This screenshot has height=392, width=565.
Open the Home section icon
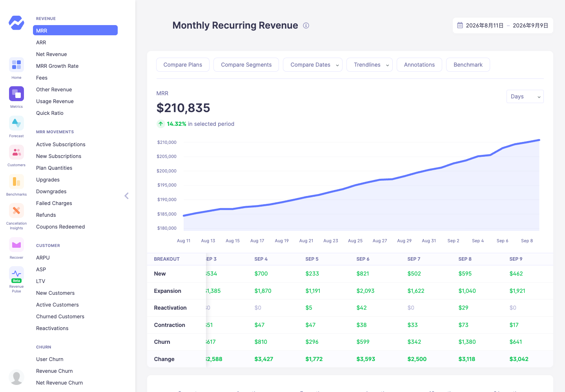[16, 65]
